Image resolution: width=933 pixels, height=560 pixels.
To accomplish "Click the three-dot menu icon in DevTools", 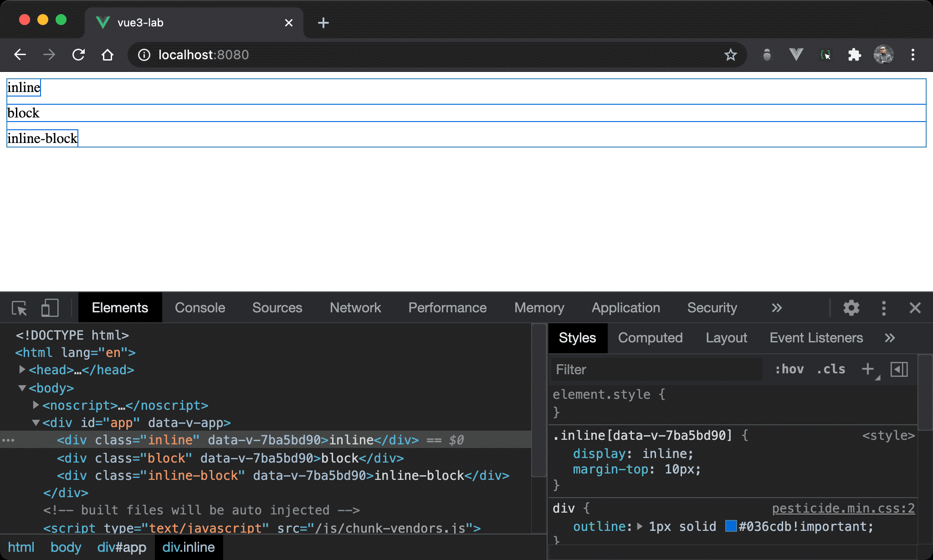I will coord(884,307).
